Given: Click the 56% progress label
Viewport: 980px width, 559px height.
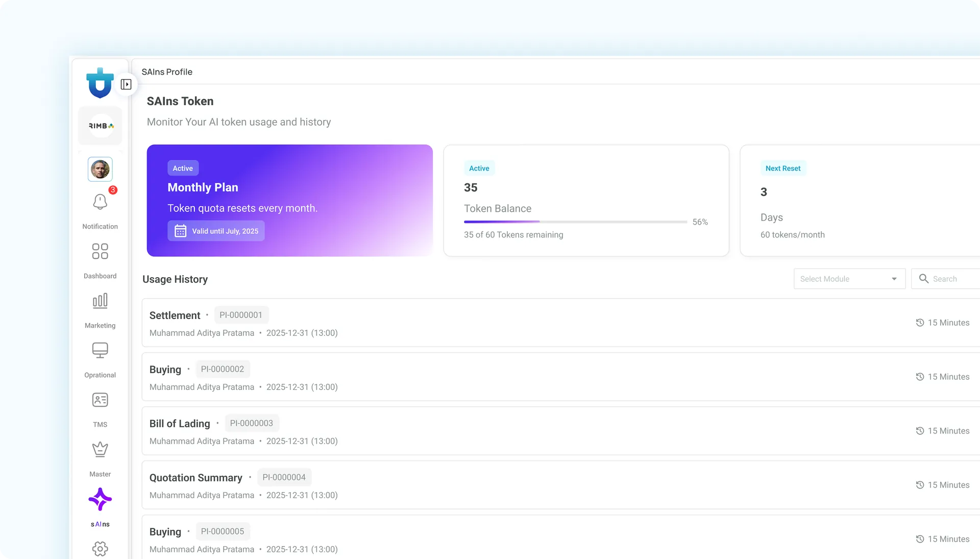Looking at the screenshot, I should coord(700,222).
